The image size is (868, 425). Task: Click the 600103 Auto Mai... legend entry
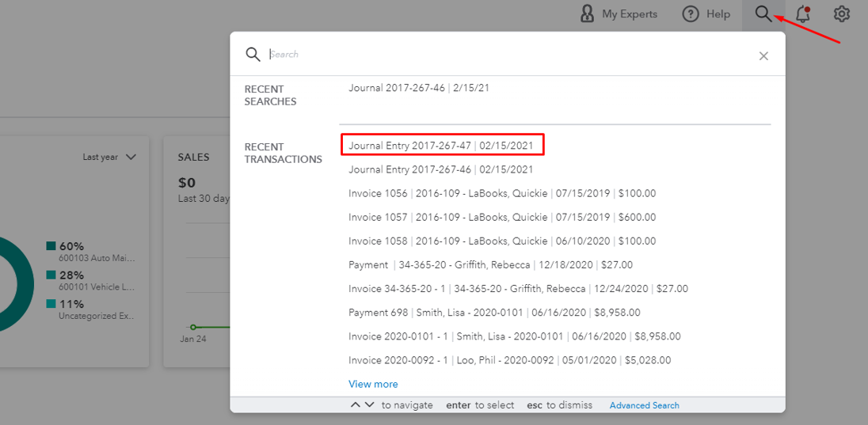97,258
